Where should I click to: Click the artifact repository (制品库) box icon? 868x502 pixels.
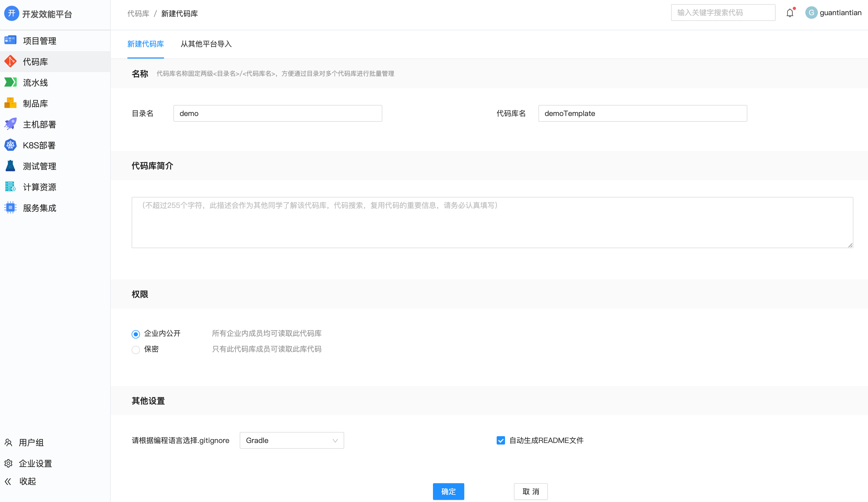tap(10, 103)
